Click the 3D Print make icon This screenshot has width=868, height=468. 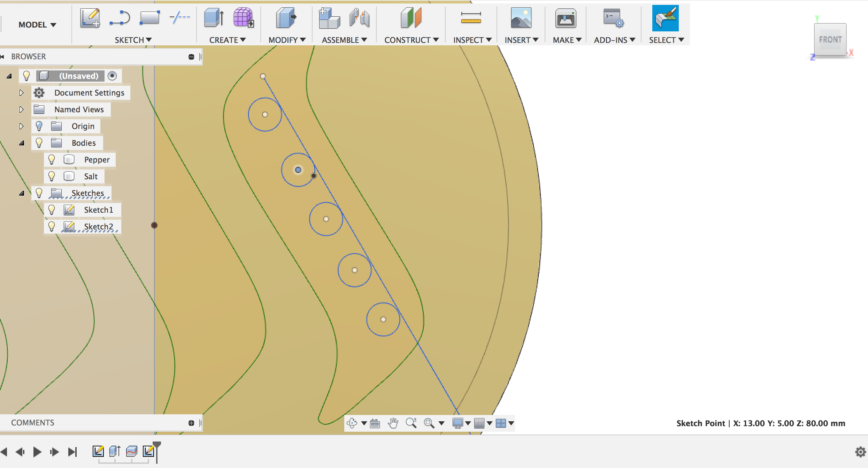coord(566,18)
